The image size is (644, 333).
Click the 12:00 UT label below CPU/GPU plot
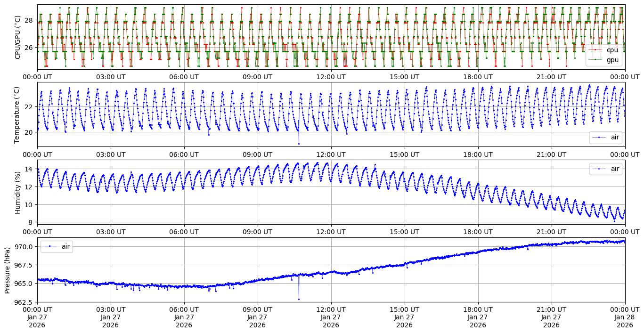[331, 77]
